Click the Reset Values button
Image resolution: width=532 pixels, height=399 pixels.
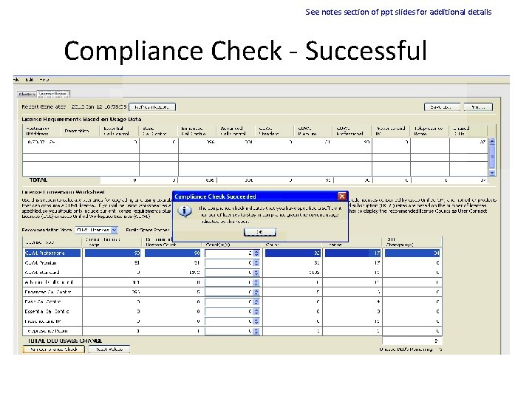109,349
